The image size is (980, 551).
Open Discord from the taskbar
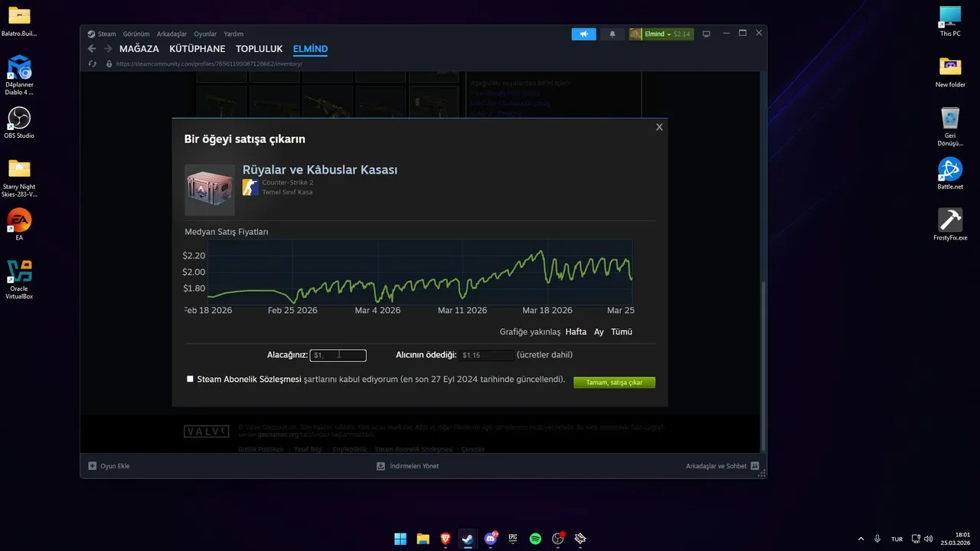click(491, 539)
